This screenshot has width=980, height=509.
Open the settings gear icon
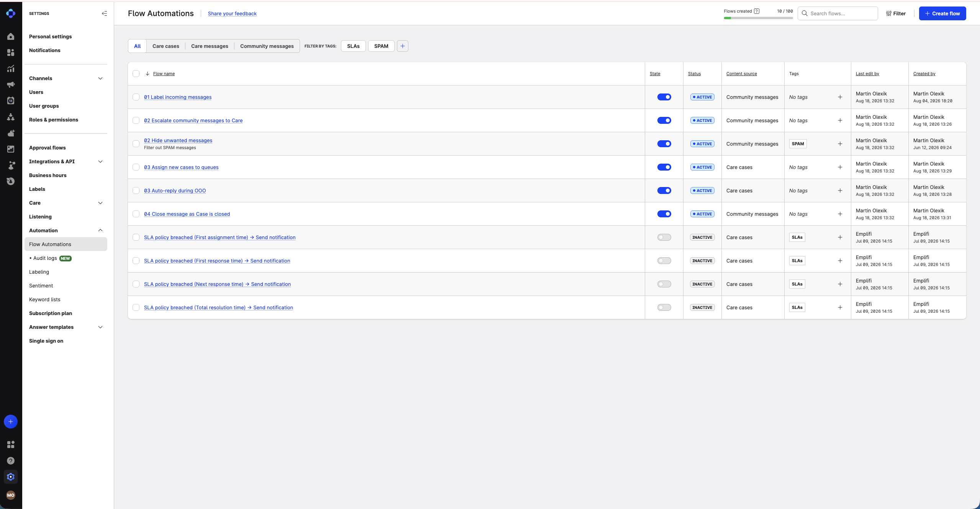click(x=11, y=477)
